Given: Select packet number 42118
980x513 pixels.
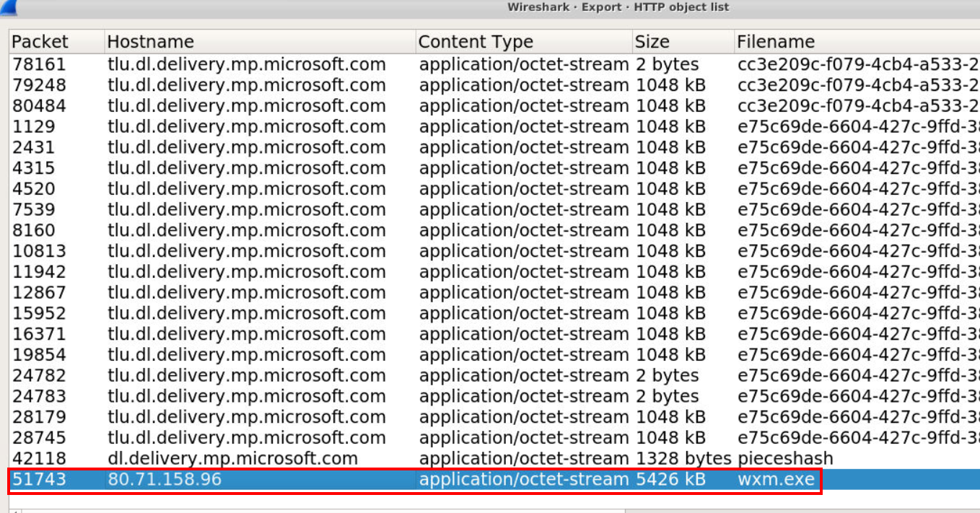Looking at the screenshot, I should coord(39,459).
